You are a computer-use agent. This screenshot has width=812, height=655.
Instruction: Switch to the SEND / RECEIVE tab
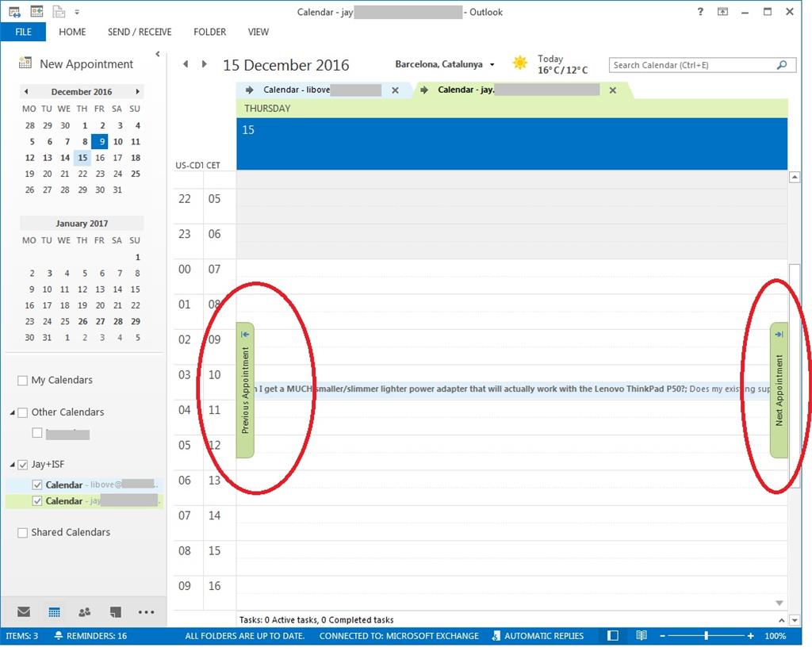[x=140, y=32]
